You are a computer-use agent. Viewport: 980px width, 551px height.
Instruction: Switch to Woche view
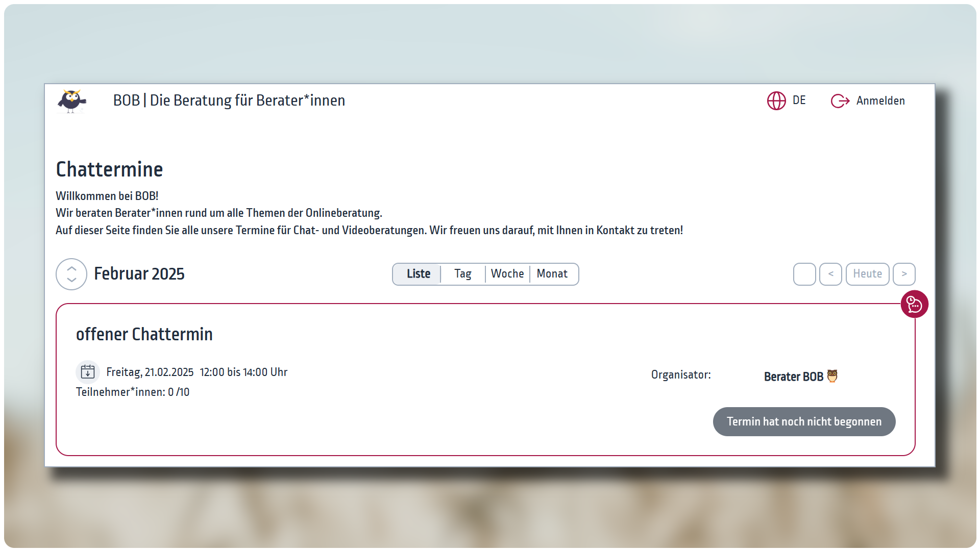(x=507, y=274)
